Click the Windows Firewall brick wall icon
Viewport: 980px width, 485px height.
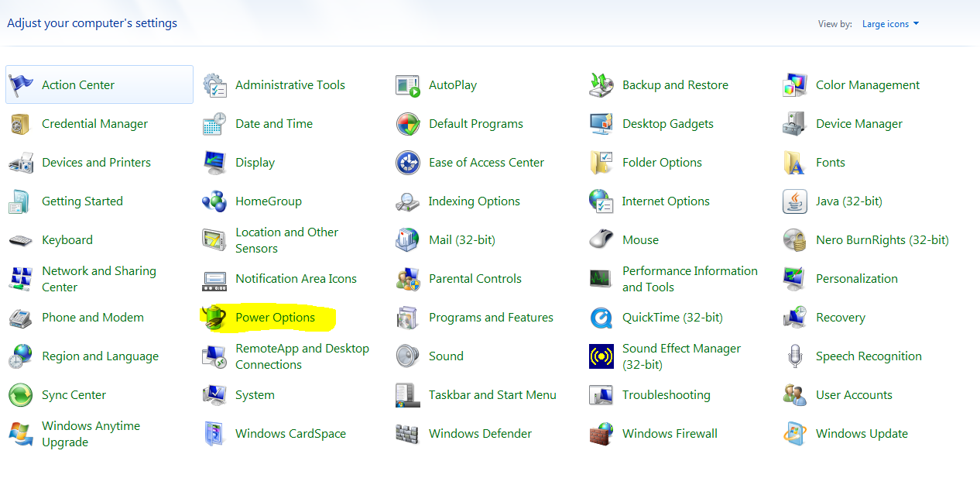(601, 433)
